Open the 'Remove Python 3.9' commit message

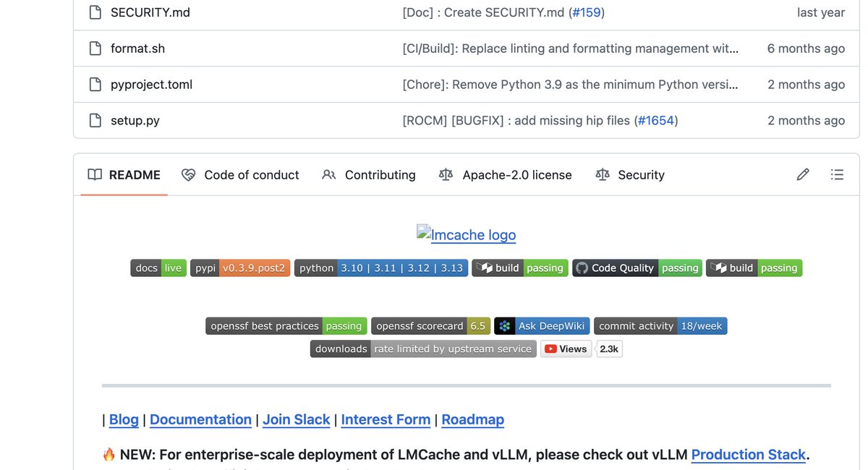pyautogui.click(x=571, y=85)
